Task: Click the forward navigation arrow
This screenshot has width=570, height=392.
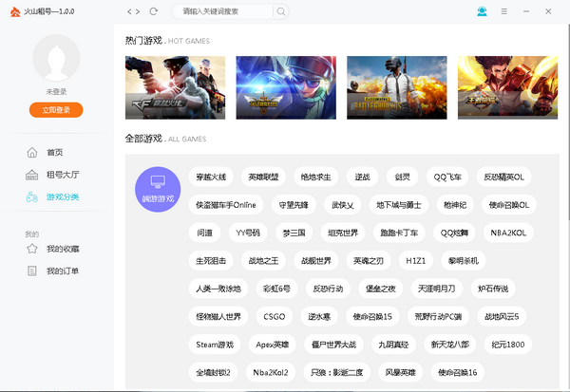Action: [x=139, y=11]
